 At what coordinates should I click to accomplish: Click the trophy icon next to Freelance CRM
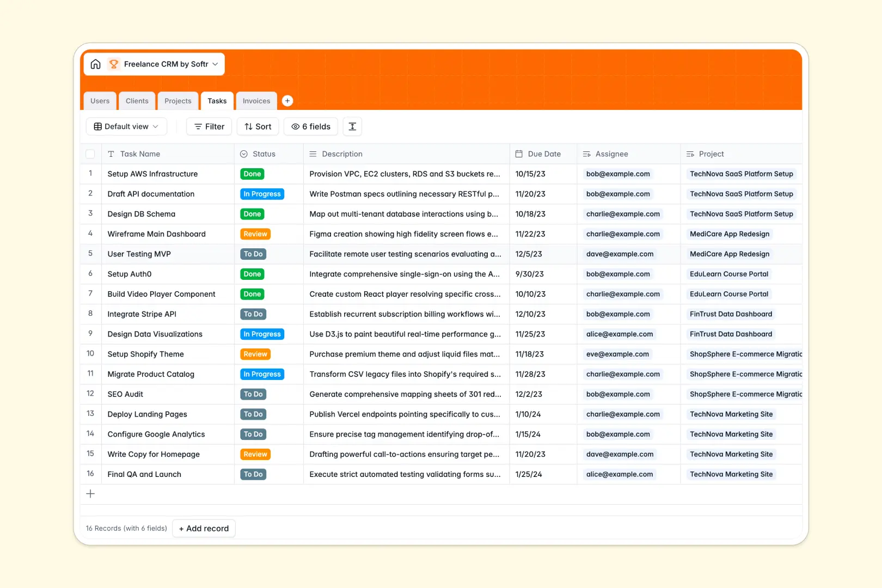(x=114, y=64)
